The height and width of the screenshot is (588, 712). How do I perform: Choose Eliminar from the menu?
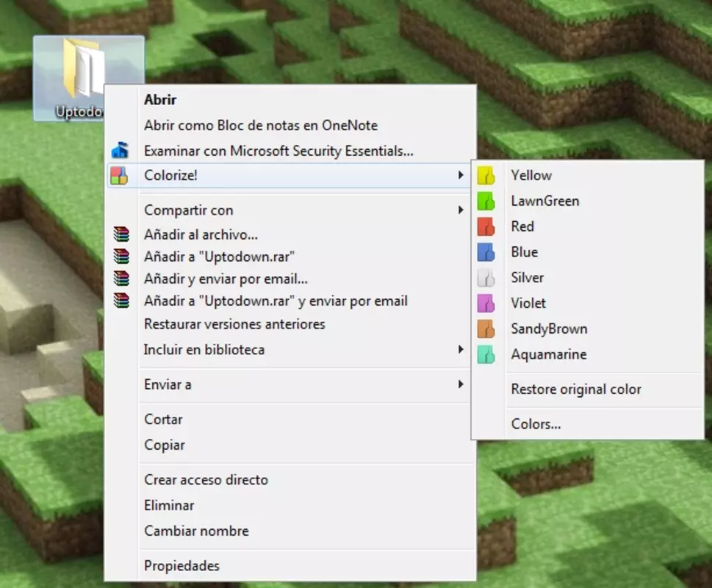[169, 506]
